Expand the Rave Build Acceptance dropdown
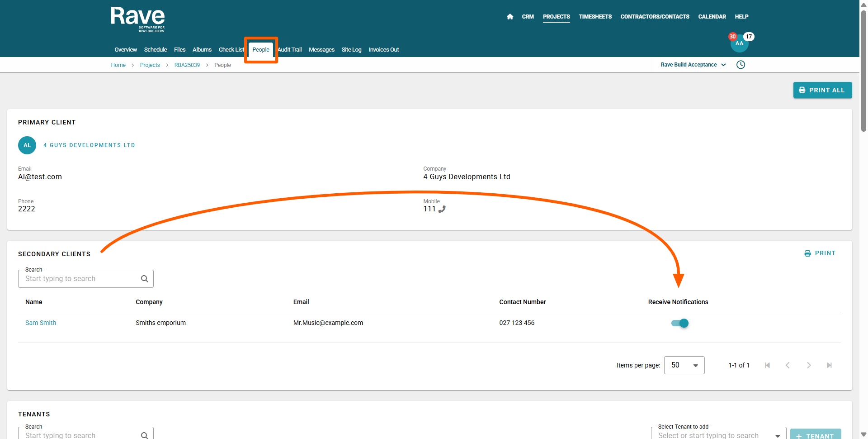The width and height of the screenshot is (868, 439). click(x=693, y=65)
